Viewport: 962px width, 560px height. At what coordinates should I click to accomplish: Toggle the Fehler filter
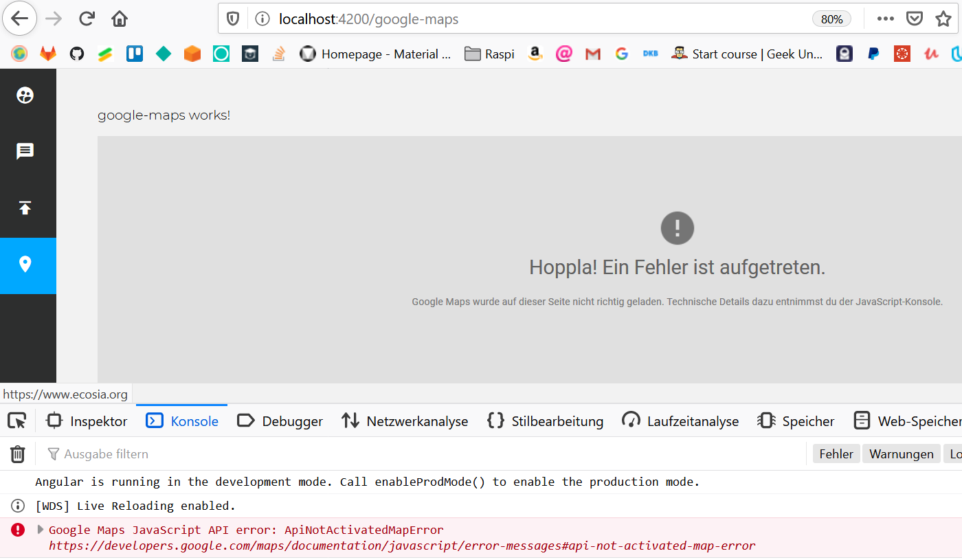(x=836, y=454)
